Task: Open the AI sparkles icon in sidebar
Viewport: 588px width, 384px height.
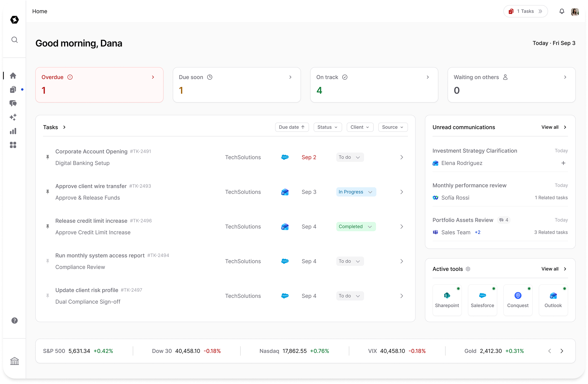Action: pyautogui.click(x=13, y=117)
